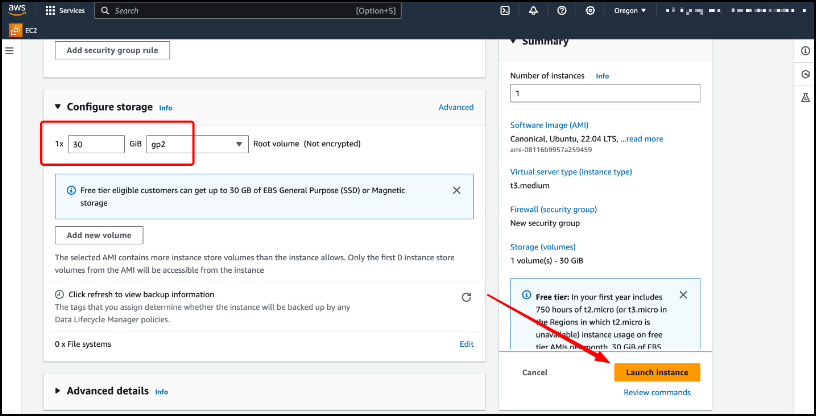The image size is (816, 416).
Task: Click the Number of instances field
Action: 605,93
